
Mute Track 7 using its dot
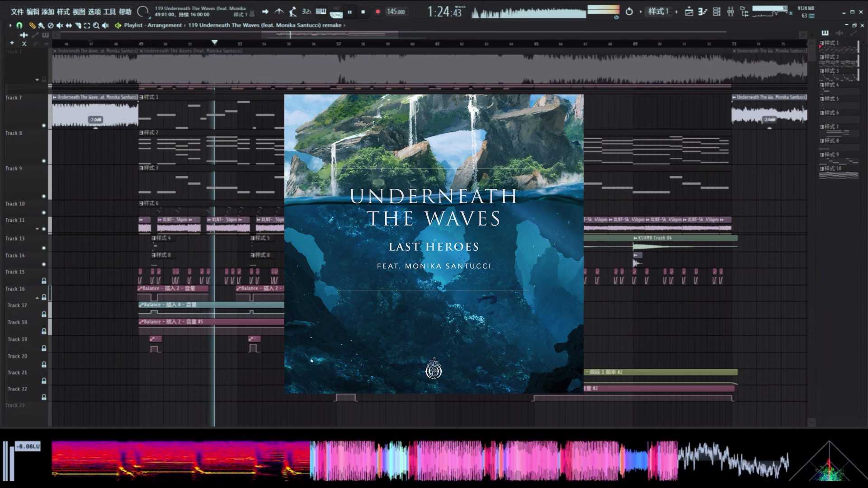point(44,126)
